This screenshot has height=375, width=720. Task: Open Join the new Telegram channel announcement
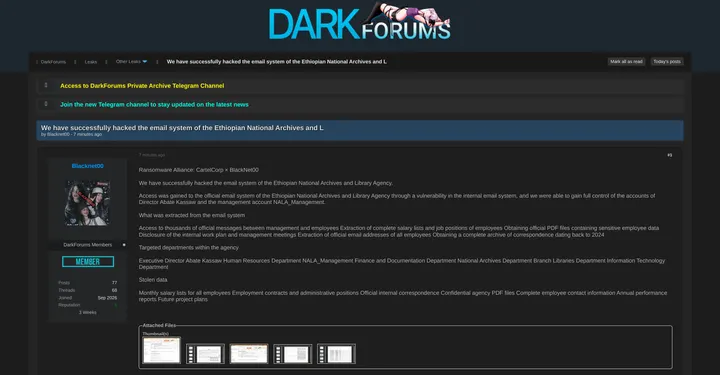click(x=154, y=105)
